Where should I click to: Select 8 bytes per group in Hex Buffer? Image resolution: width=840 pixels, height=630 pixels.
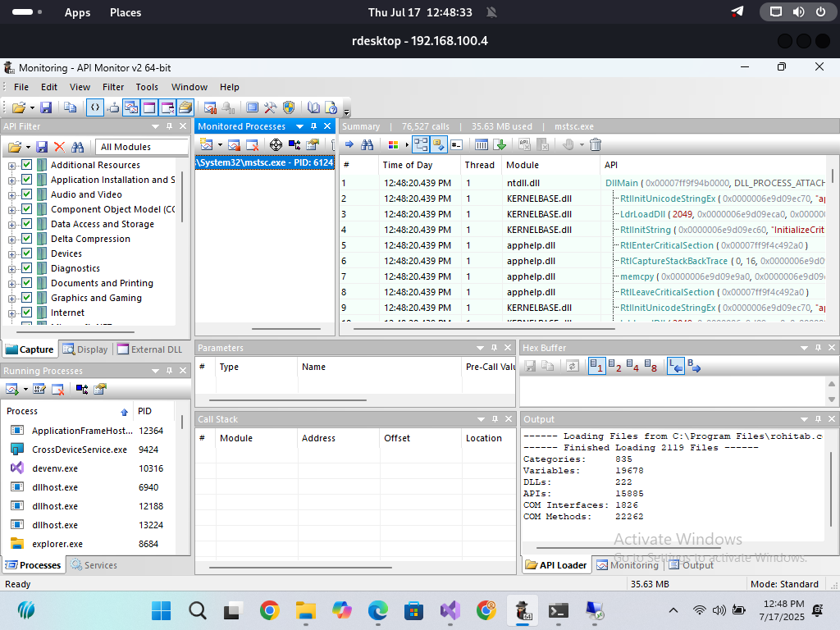tap(651, 367)
